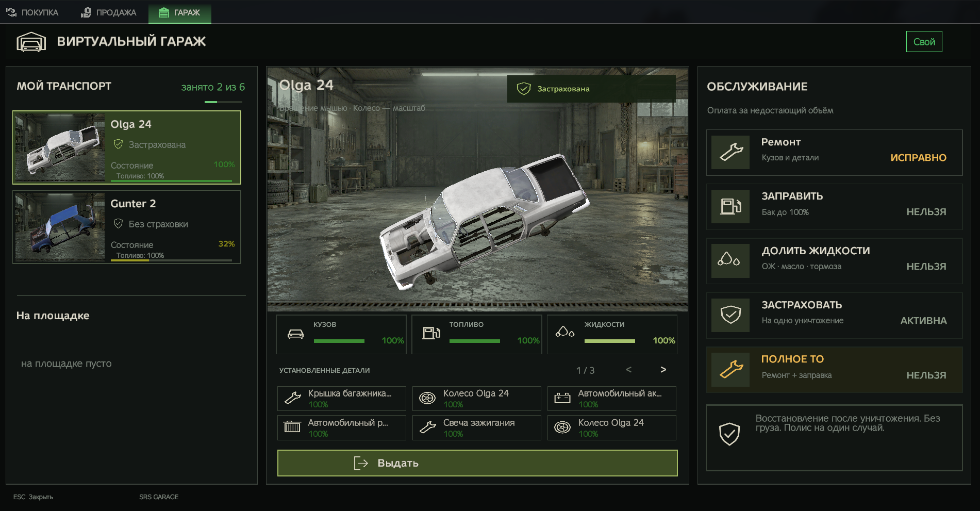Click the ПОЛНОЕ ТО orange wrench icon
This screenshot has width=980, height=511.
[730, 370]
